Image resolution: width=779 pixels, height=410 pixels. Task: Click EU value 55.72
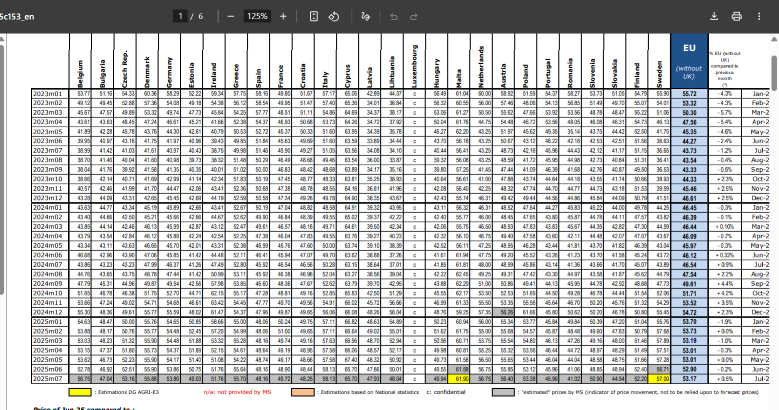(689, 93)
